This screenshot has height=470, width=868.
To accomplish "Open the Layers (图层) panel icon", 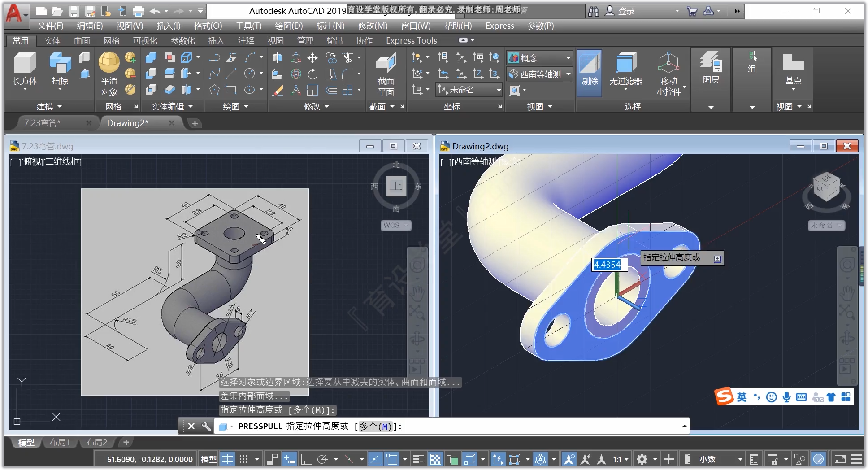I will click(711, 61).
